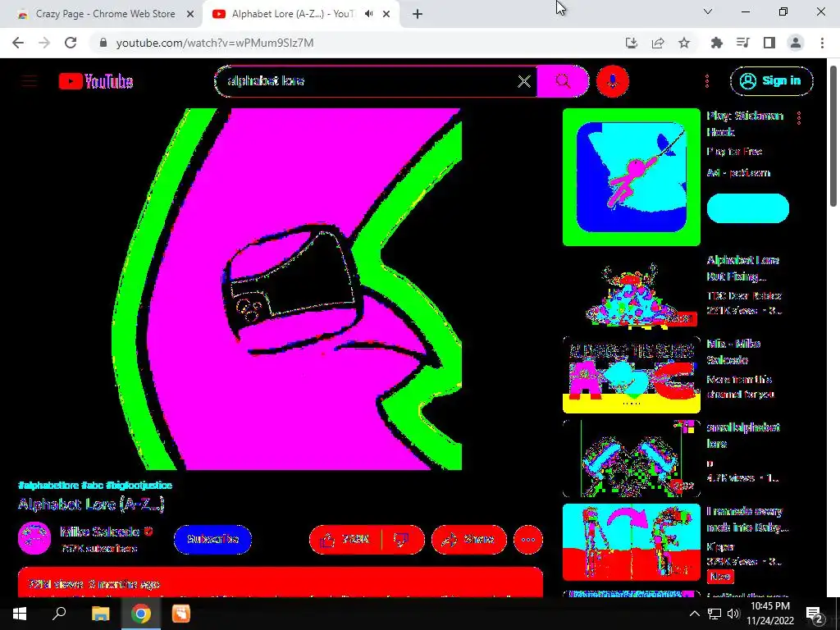840x630 pixels.
Task: Open media controls icon in toolbar
Action: 743,43
